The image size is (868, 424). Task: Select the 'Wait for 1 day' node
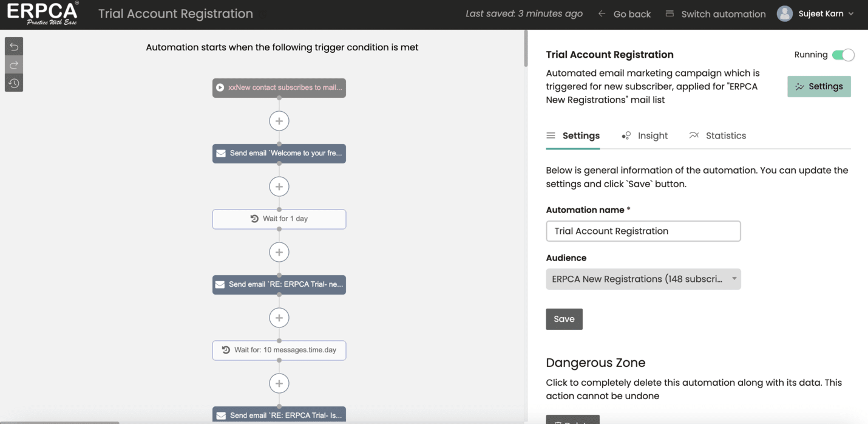(279, 219)
